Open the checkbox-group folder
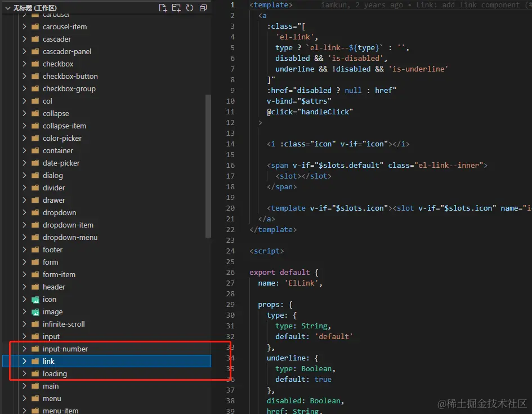532x414 pixels. coord(106,88)
